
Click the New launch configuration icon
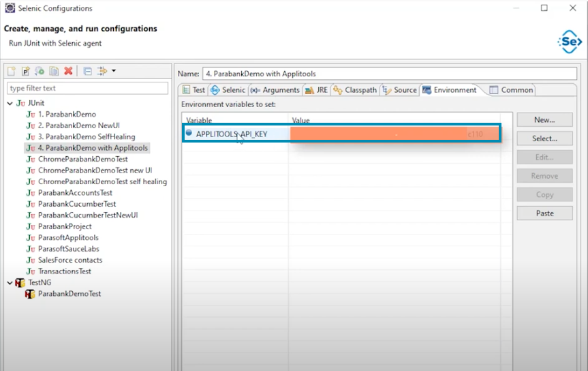click(12, 71)
